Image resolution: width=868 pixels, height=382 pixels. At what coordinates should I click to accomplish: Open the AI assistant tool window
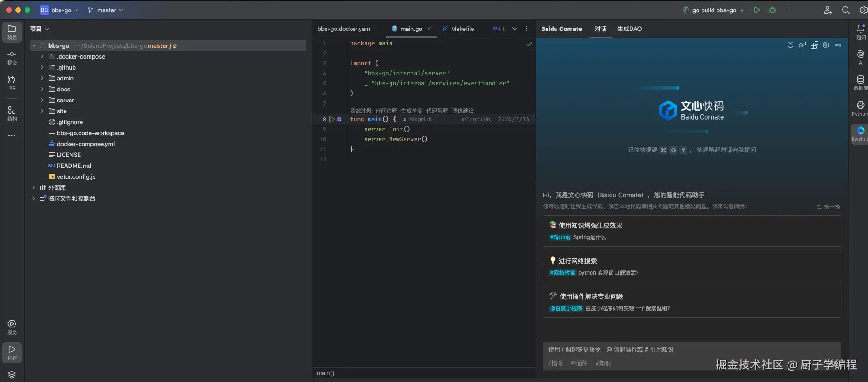tap(861, 57)
